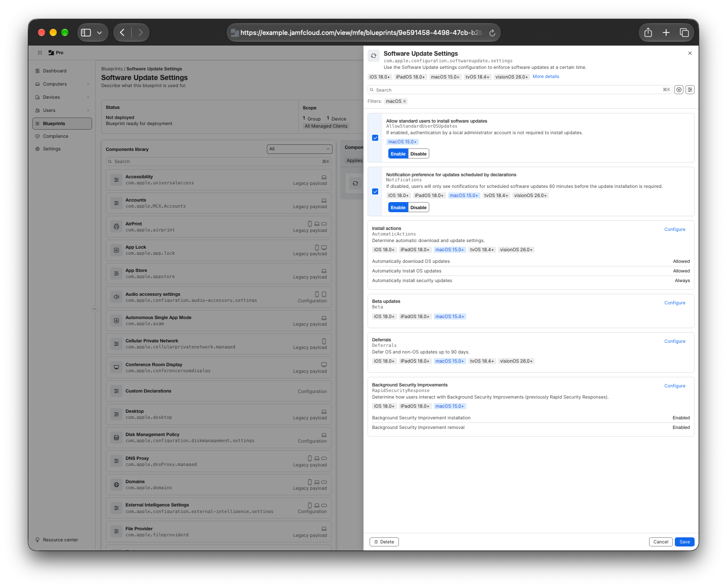The image size is (727, 588).
Task: Open the sidebar options dropdown arrow in Safari toolbar
Action: coord(100,32)
